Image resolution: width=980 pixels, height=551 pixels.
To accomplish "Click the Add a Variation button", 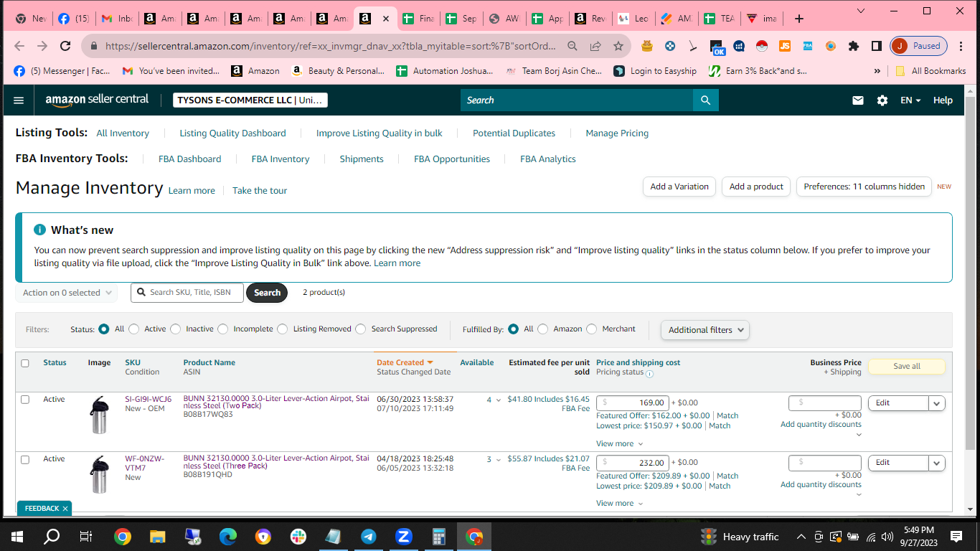I will [x=679, y=187].
